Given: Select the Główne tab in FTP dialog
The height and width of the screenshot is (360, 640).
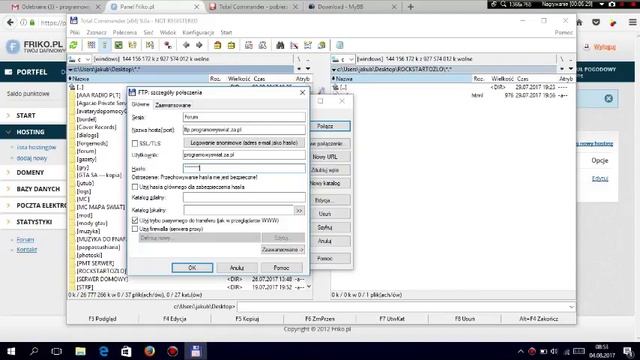Looking at the screenshot, I should 140,104.
